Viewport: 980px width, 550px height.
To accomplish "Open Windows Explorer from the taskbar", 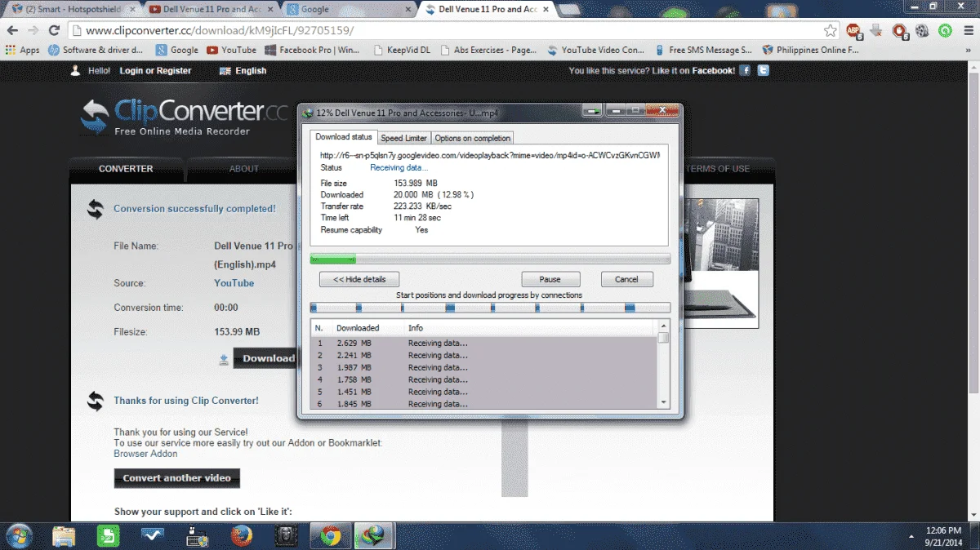I will [64, 536].
